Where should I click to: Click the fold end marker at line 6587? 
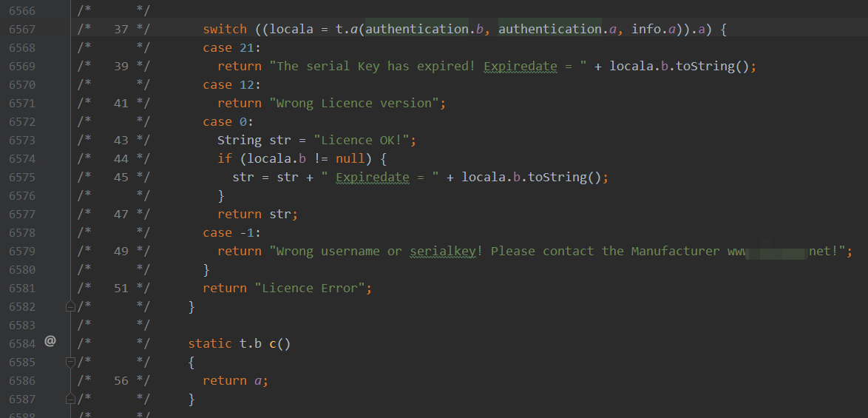[70, 399]
